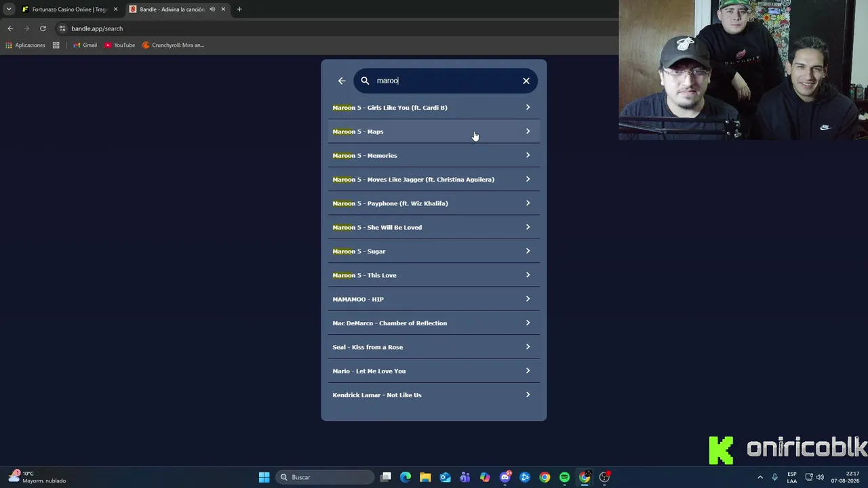Go back using the search panel arrow
Screen dimensions: 868x488
[342, 81]
